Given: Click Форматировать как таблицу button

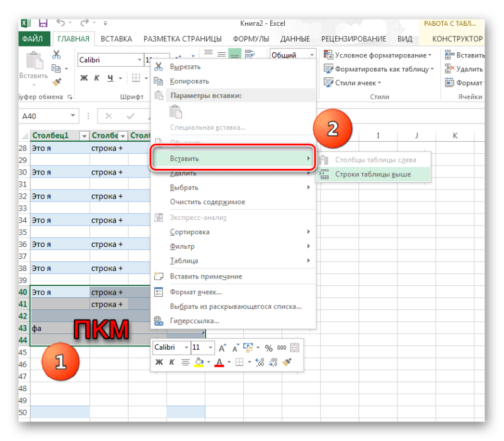Looking at the screenshot, I should click(379, 69).
